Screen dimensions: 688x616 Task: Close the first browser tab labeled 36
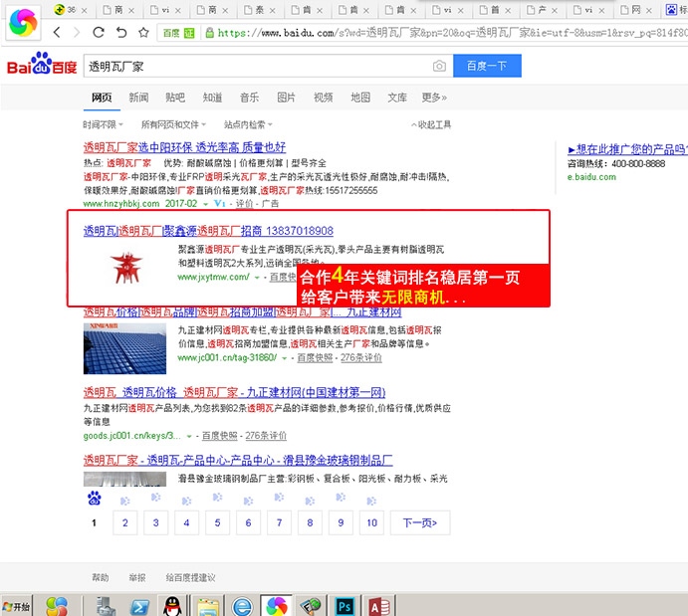(x=85, y=10)
